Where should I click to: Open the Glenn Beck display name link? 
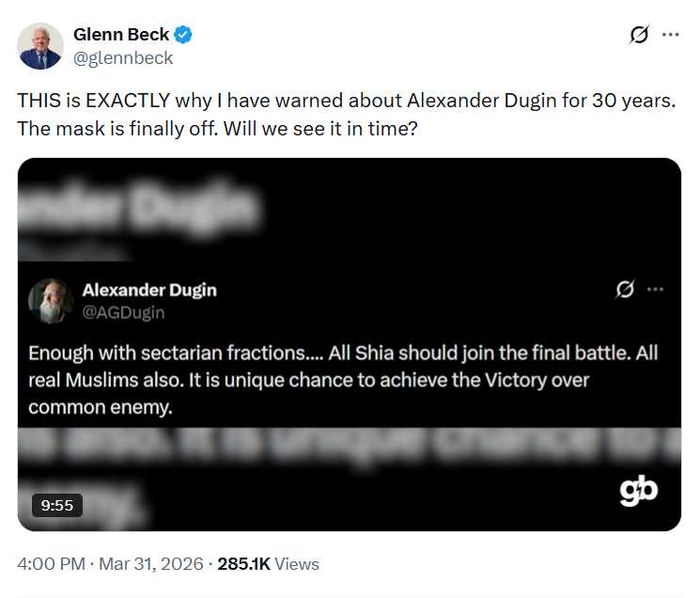pos(121,35)
